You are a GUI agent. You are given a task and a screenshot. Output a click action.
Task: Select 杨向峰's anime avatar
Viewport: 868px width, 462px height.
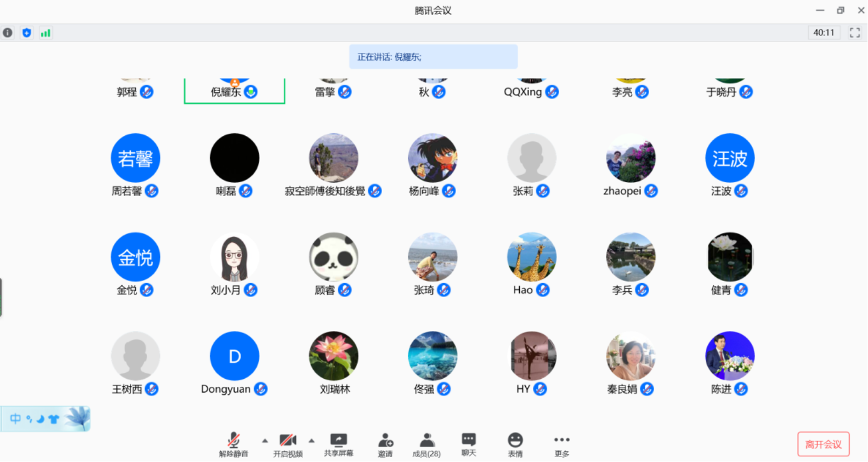(x=432, y=158)
